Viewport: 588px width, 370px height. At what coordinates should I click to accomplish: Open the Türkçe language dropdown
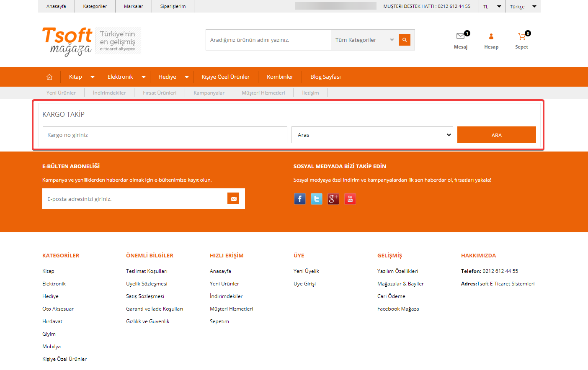point(523,6)
